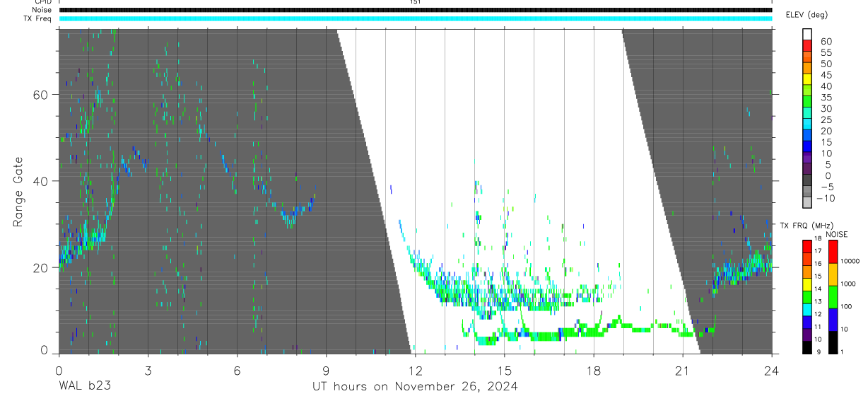The image size is (868, 401).
Task: Click the '21' tick on the UT hours axis
Action: (682, 370)
